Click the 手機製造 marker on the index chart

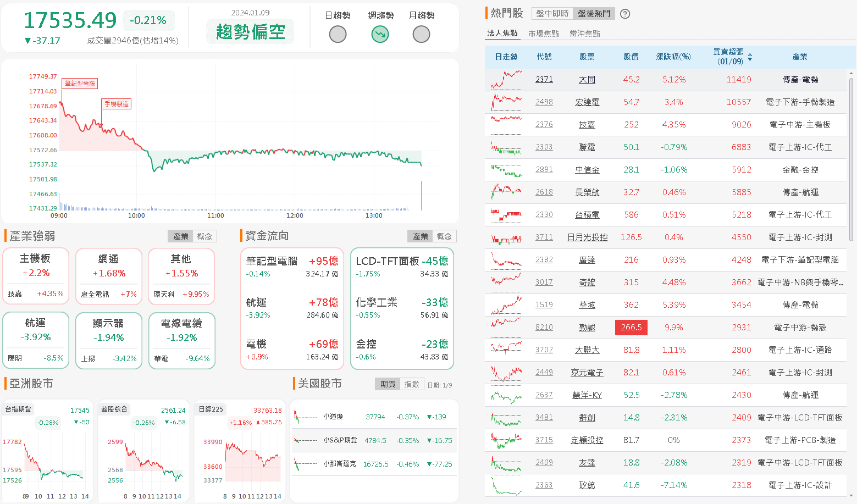(x=117, y=104)
